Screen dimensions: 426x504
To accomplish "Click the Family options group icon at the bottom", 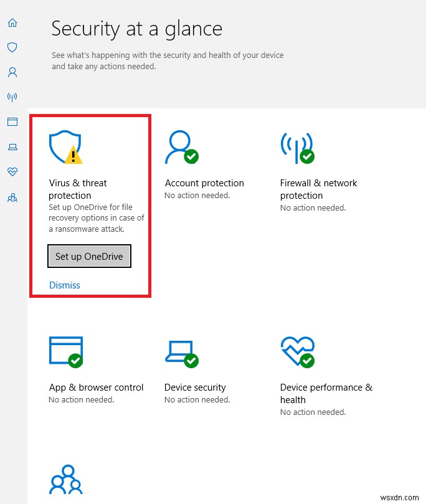I will pos(65,480).
